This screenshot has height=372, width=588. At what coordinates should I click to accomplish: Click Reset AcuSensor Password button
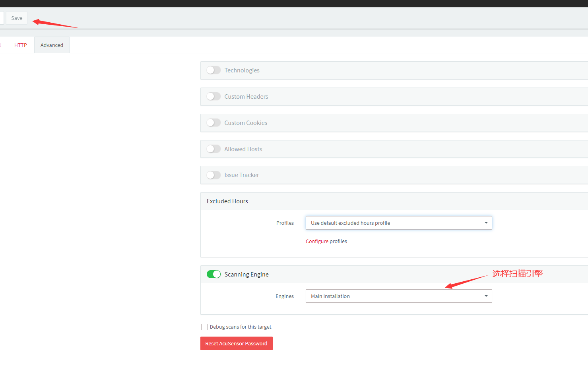(x=237, y=343)
